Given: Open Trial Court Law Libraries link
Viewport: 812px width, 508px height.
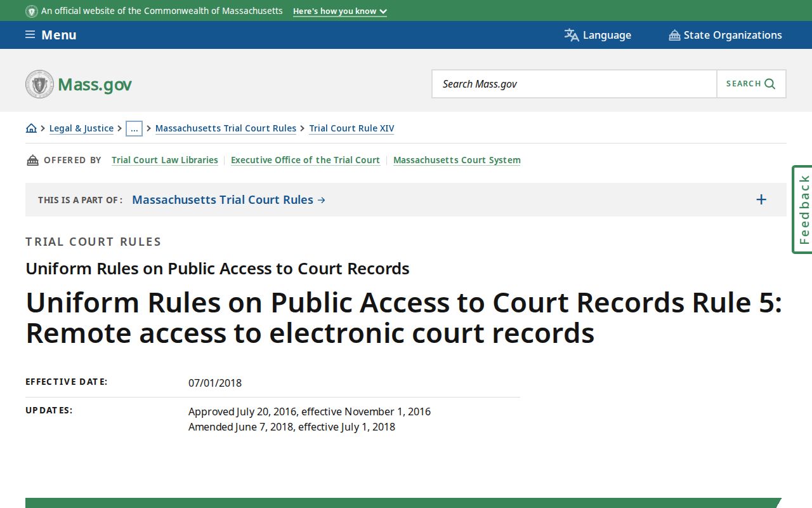Looking at the screenshot, I should 165,160.
